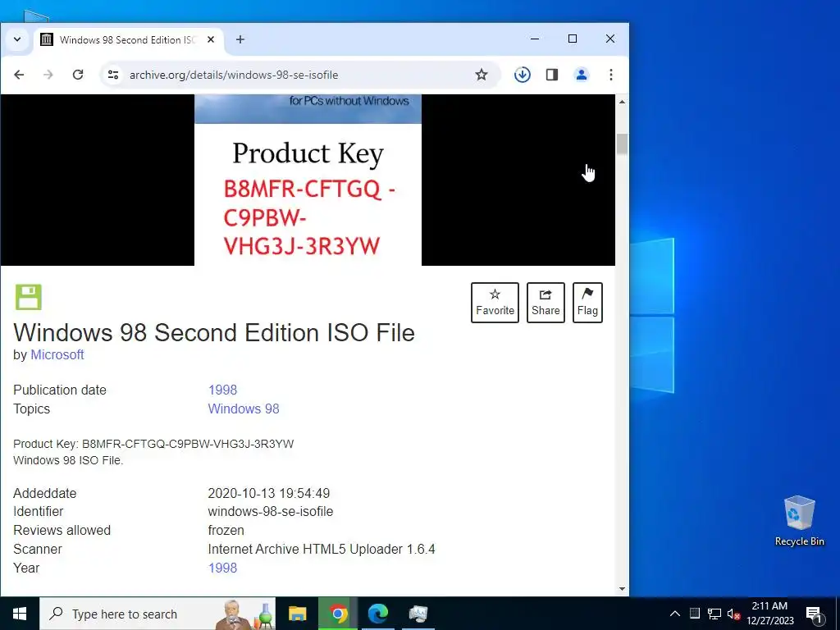
Task: Click the page title Windows 98 Second Edition ISO File
Action: 214,333
